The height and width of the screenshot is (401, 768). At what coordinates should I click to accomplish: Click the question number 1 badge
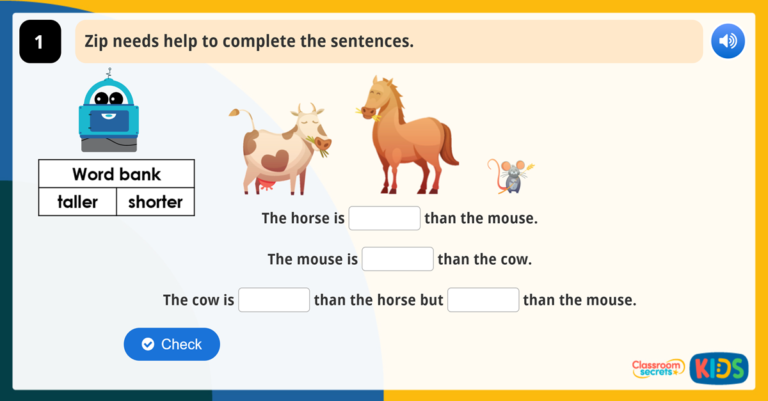tap(39, 42)
